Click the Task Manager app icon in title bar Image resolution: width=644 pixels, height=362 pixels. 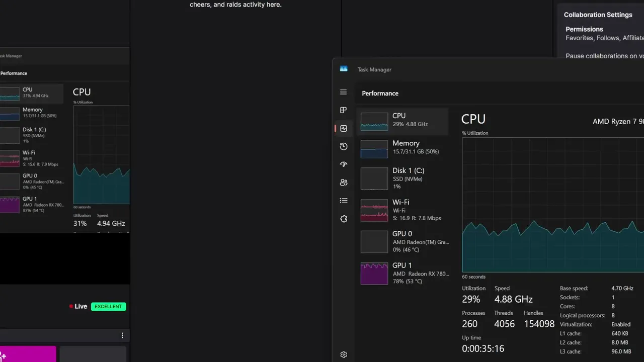pyautogui.click(x=344, y=69)
